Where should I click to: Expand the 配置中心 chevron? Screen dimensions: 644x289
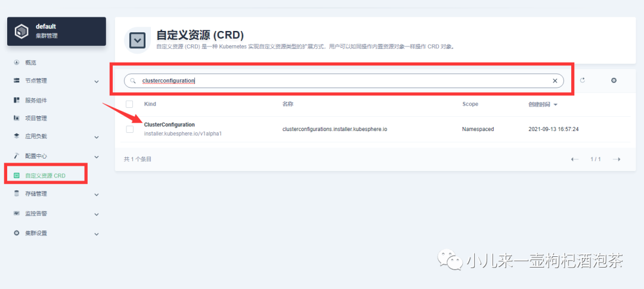pyautogui.click(x=97, y=157)
